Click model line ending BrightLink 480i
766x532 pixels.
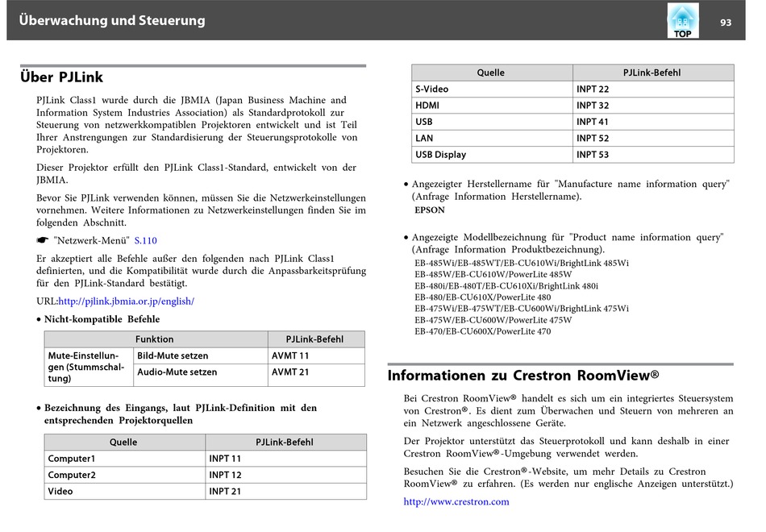506,286
